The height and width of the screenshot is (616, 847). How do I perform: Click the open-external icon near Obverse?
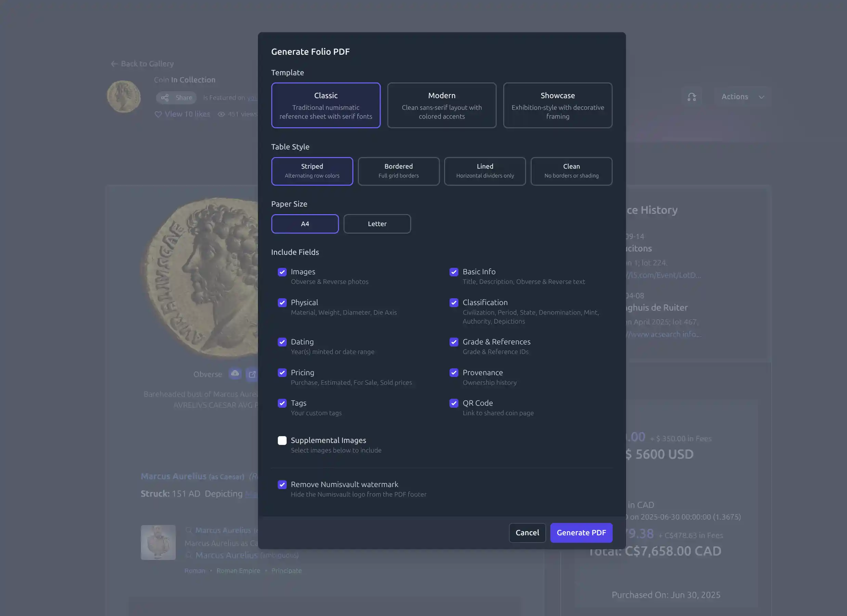(x=252, y=374)
